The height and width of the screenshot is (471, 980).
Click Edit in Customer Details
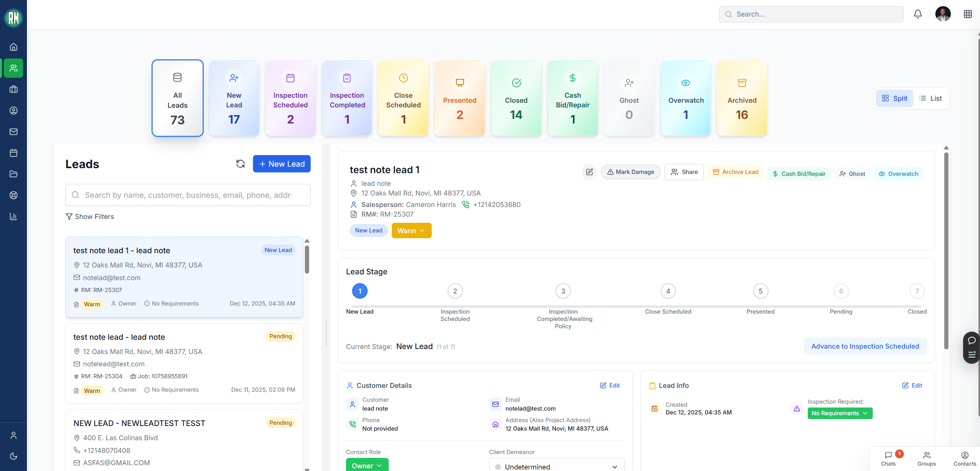tap(609, 385)
